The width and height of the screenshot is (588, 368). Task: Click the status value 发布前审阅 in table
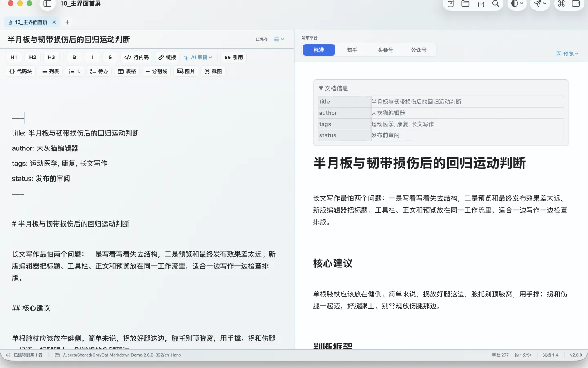click(385, 135)
